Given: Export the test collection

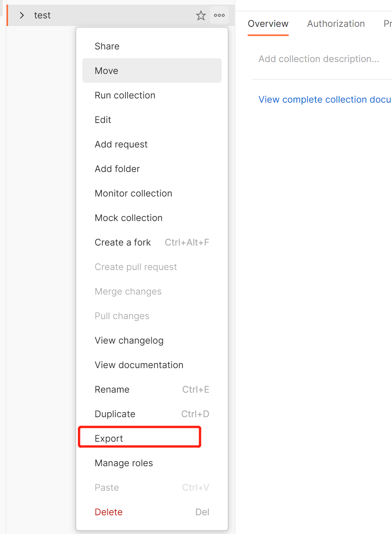Looking at the screenshot, I should (x=109, y=439).
